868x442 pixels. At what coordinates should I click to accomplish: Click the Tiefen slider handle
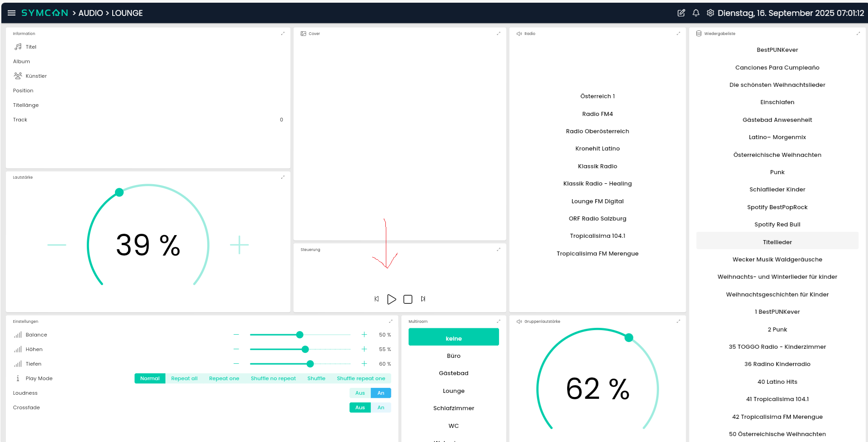click(310, 364)
